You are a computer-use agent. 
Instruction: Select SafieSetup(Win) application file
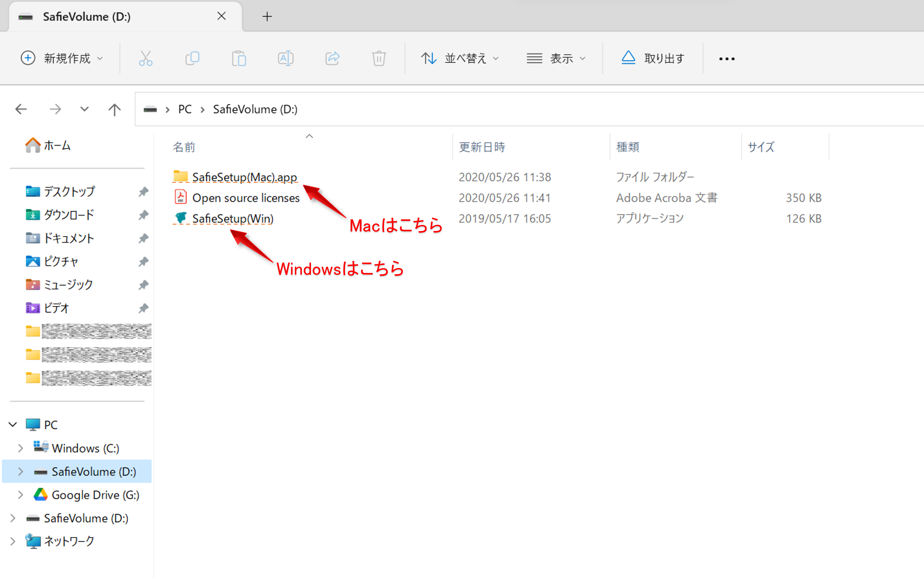[x=233, y=219]
